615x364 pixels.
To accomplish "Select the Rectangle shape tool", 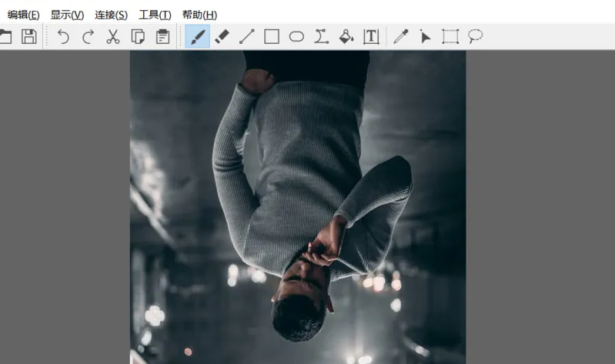I will point(272,36).
